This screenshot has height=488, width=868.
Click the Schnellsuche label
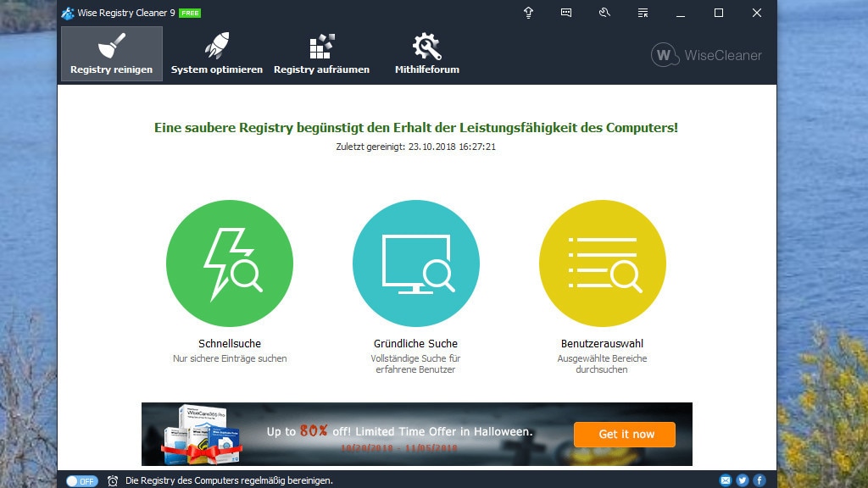click(x=230, y=344)
